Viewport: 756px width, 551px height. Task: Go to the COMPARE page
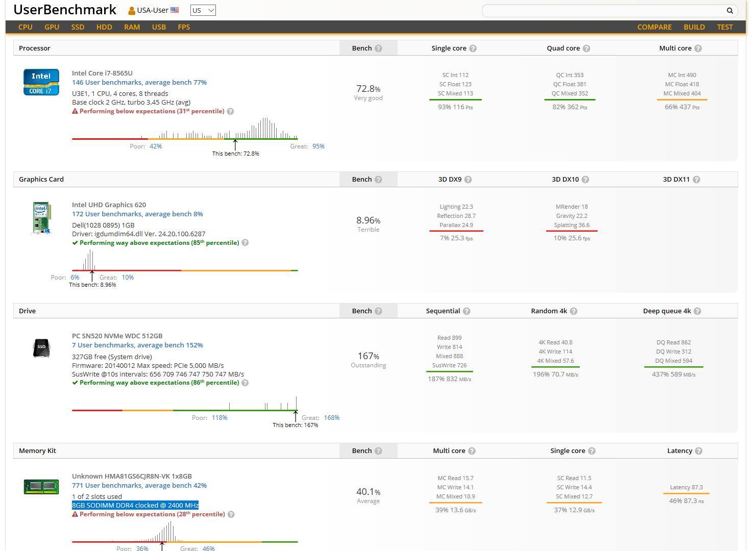[x=654, y=27]
